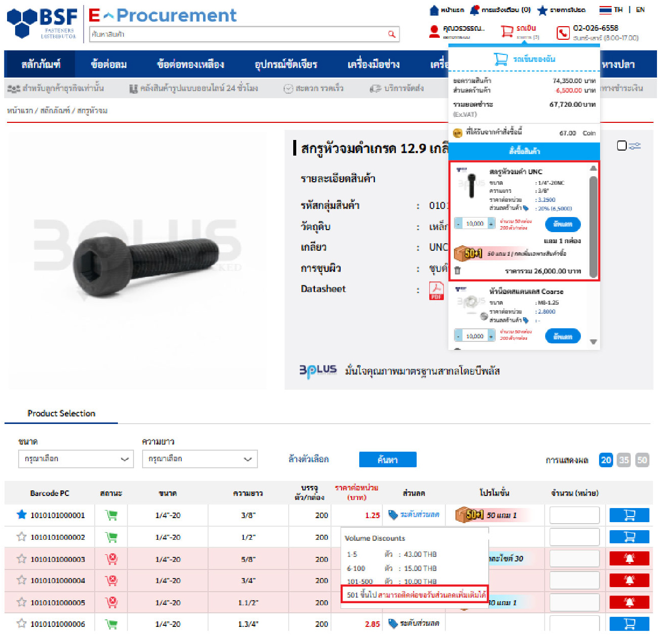Toggle favorite star for 1010101000001
The image size is (660, 644).
point(21,515)
